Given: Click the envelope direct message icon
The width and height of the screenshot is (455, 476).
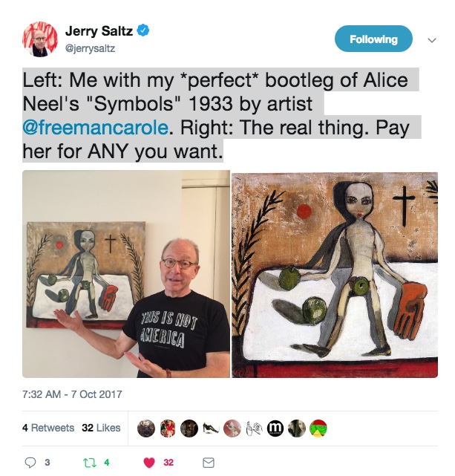Looking at the screenshot, I should point(209,463).
